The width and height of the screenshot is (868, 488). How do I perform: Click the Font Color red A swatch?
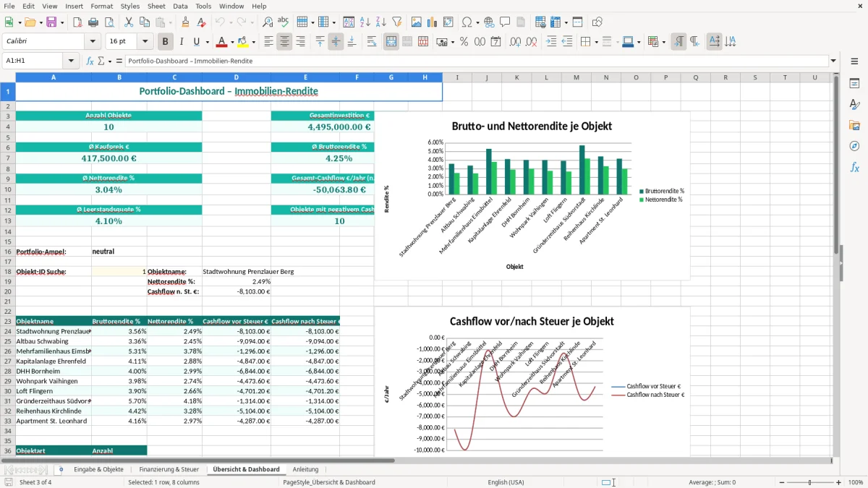pos(221,42)
